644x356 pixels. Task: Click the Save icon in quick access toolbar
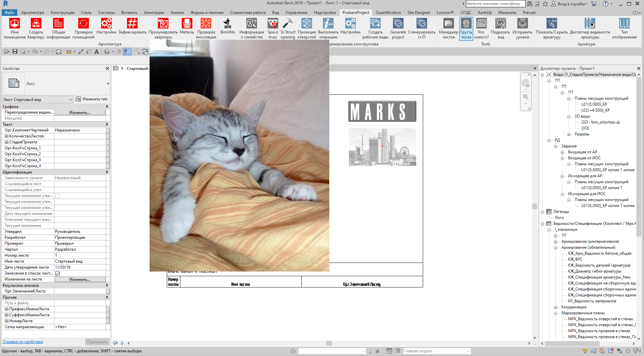[15, 52]
